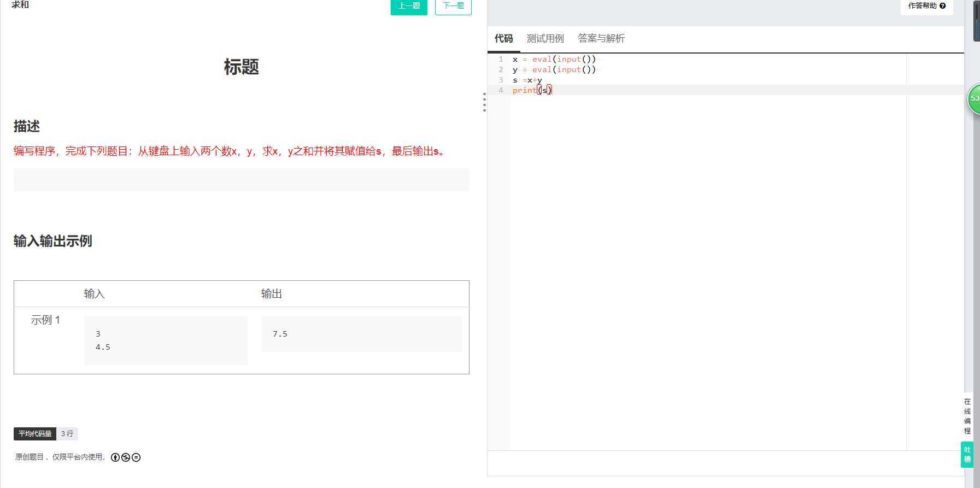This screenshot has width=980, height=488.
Task: Click the non-commercial license icon
Action: [126, 457]
